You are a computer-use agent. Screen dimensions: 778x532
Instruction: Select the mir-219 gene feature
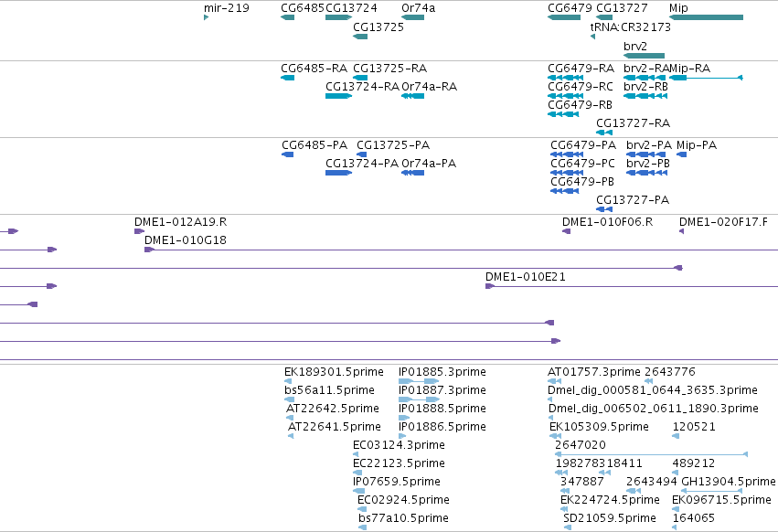click(206, 17)
